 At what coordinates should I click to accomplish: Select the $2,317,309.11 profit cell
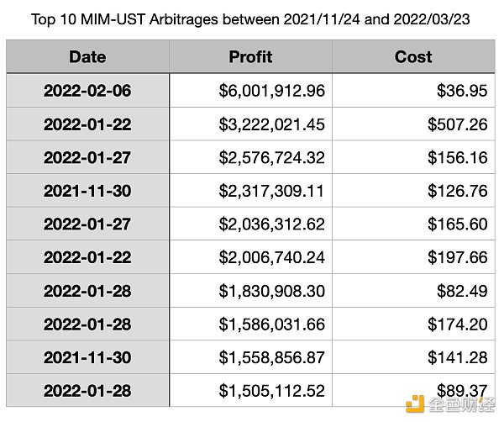pos(250,191)
